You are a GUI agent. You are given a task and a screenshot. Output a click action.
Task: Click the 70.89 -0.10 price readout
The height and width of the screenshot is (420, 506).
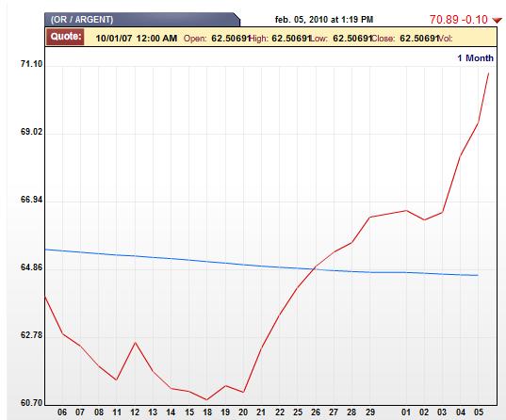[x=458, y=20]
